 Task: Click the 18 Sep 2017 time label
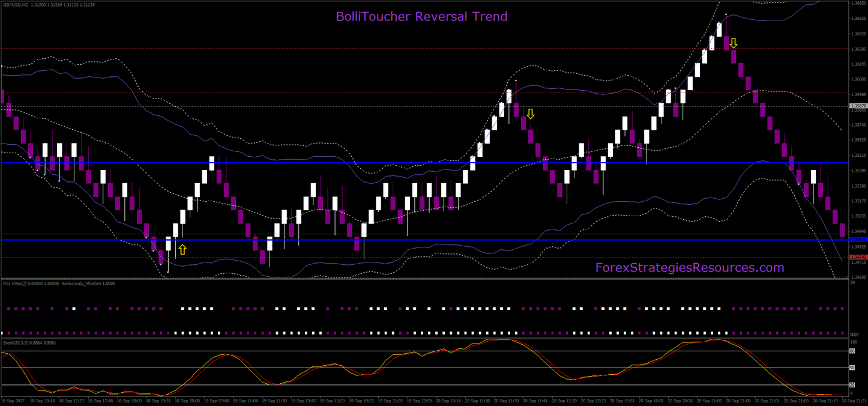(11, 401)
